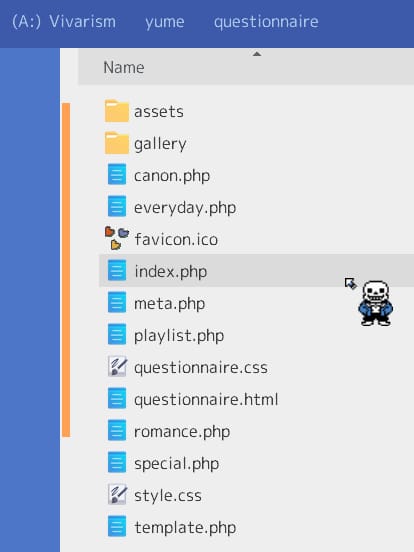Select the playlist.php file
The width and height of the screenshot is (414, 552).
point(179,336)
